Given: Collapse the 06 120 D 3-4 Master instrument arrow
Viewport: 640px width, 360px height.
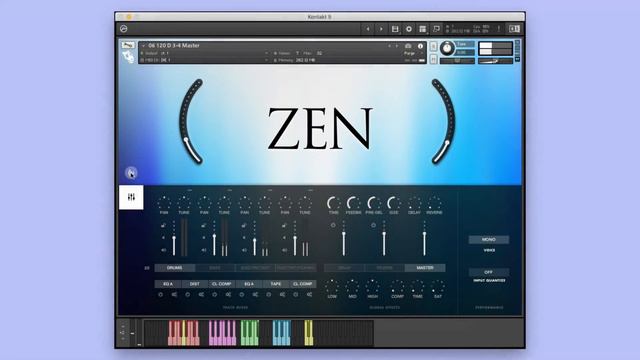Looking at the screenshot, I should [143, 46].
